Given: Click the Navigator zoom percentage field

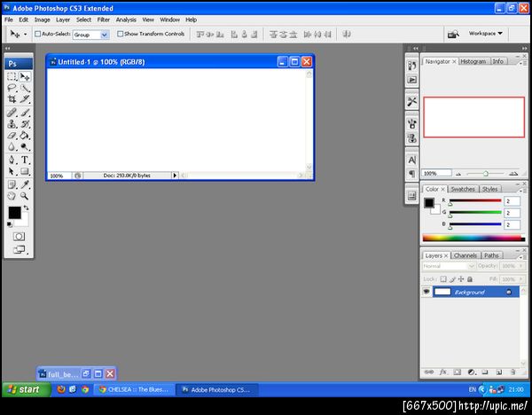Looking at the screenshot, I should pos(436,174).
